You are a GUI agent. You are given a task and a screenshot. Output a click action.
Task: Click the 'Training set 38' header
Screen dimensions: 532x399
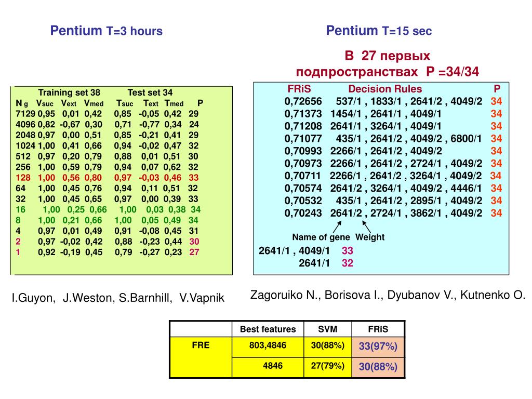click(x=69, y=92)
